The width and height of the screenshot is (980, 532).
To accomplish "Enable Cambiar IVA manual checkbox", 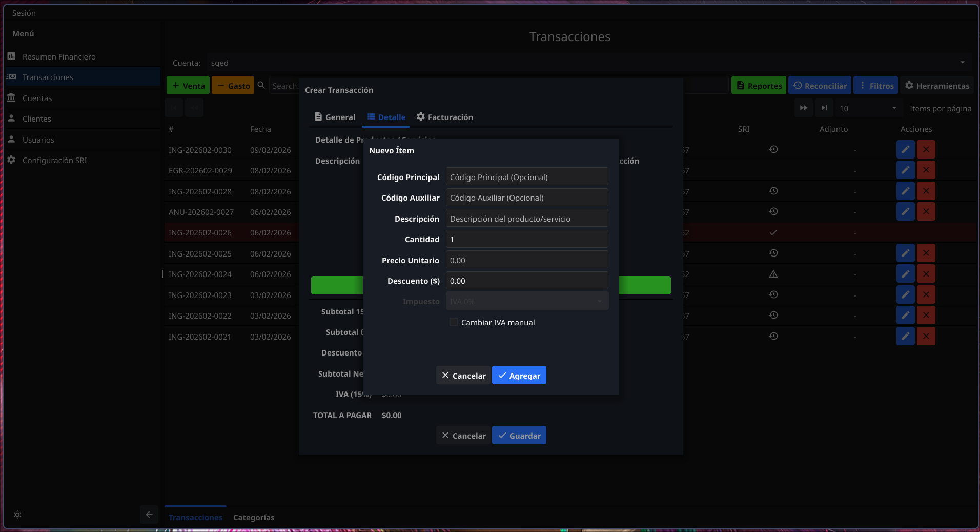I will tap(454, 322).
